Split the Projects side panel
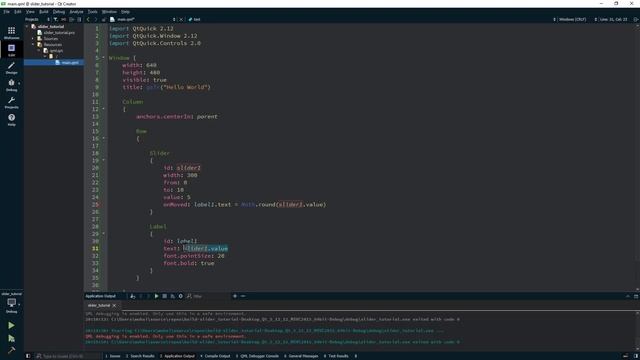The width and height of the screenshot is (640, 360). pyautogui.click(x=71, y=19)
